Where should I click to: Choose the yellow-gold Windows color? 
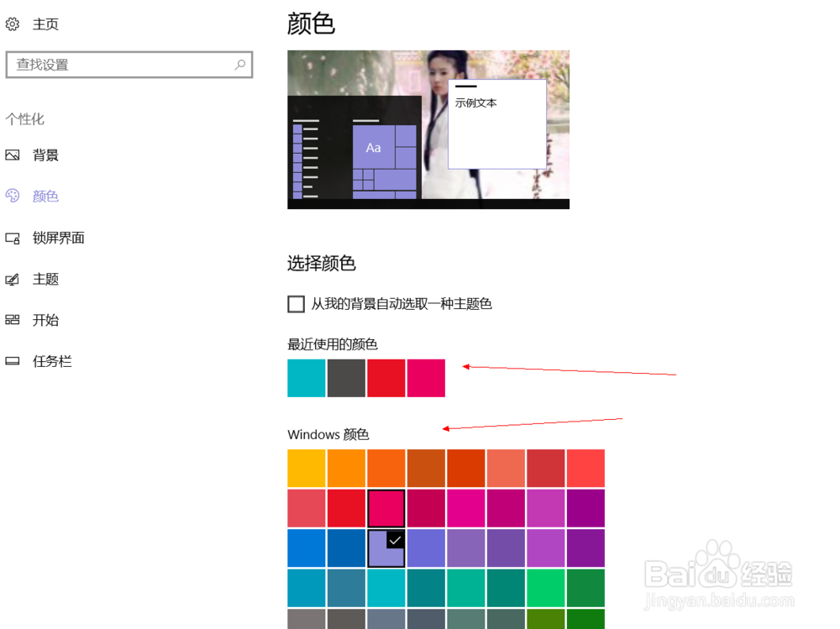point(307,469)
